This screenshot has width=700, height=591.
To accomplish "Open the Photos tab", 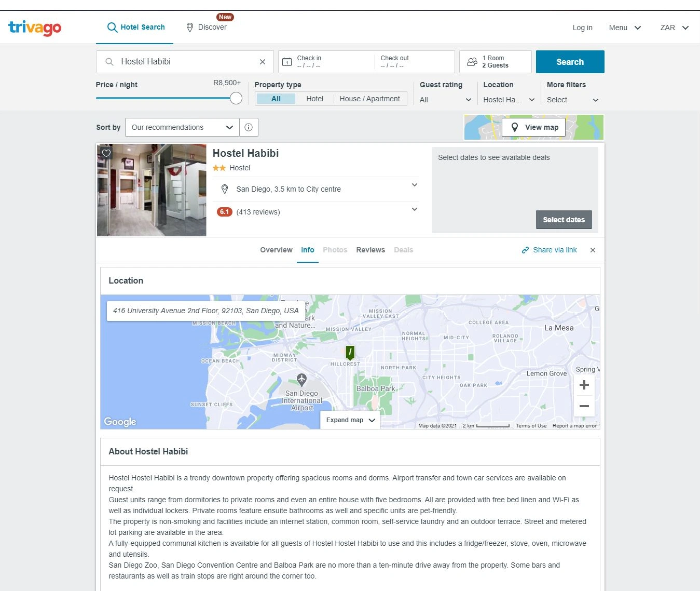I will [x=335, y=250].
